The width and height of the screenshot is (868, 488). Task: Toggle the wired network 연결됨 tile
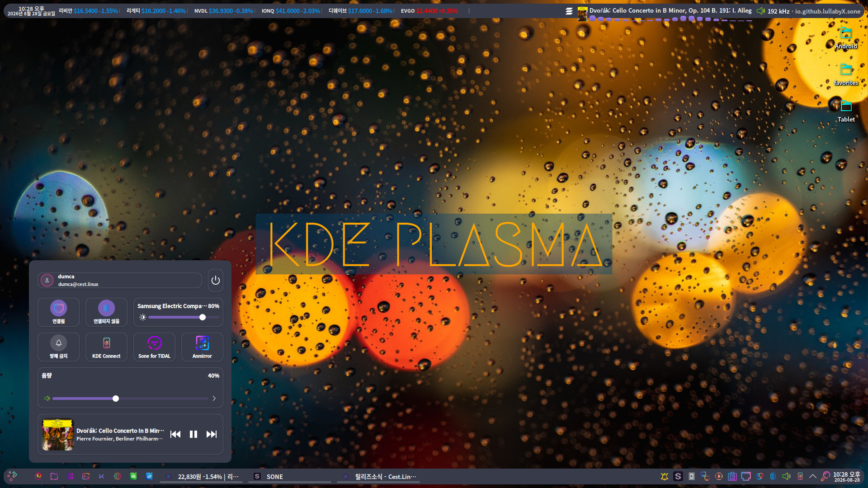[x=58, y=312]
